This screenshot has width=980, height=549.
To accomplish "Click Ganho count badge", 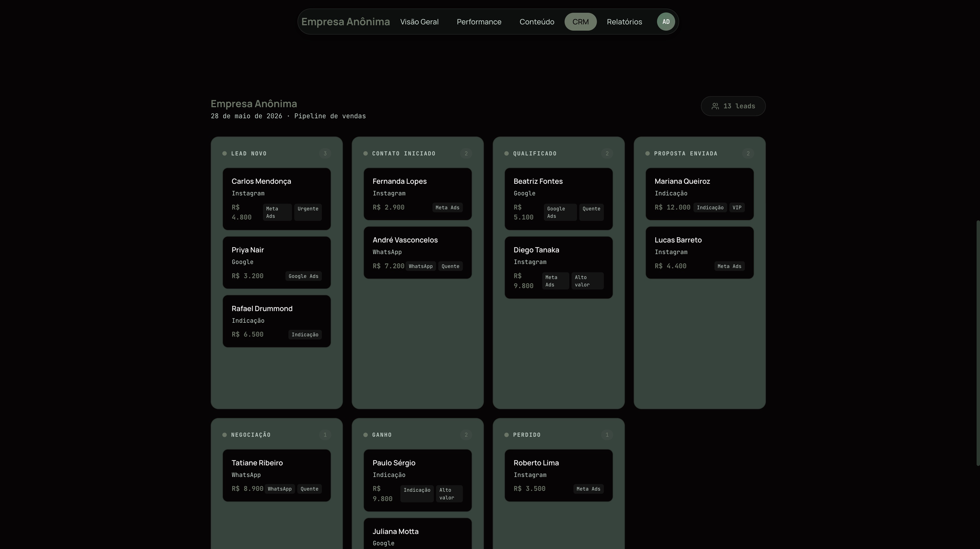I will coord(466,435).
